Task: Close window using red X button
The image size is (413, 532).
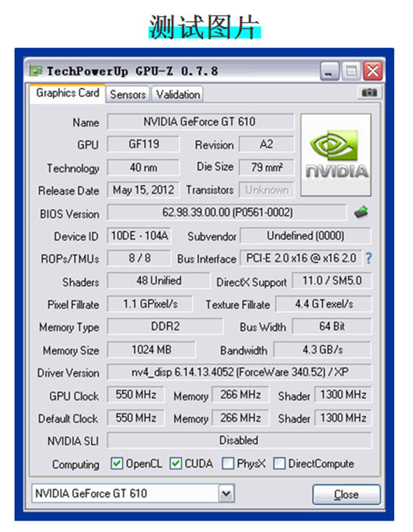Action: coord(372,71)
